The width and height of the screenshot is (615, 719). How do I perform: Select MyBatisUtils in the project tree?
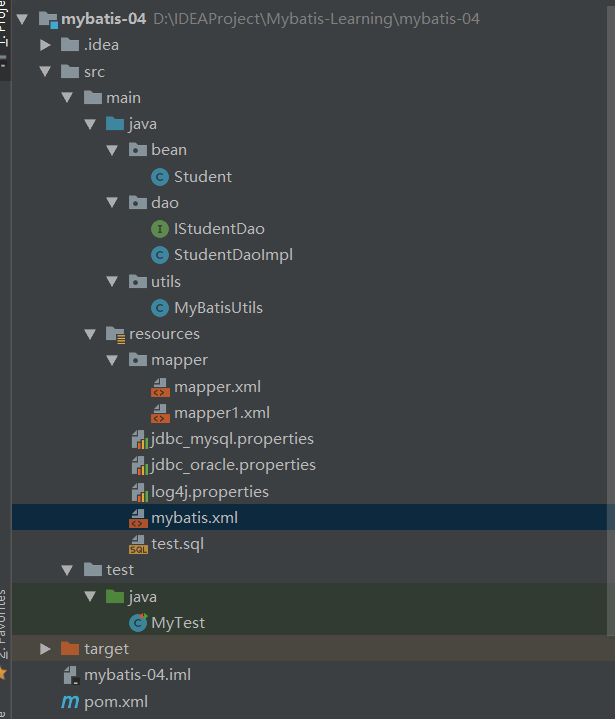click(218, 308)
